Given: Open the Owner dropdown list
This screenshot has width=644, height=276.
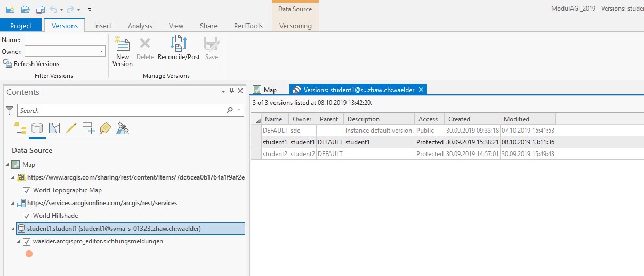Looking at the screenshot, I should pyautogui.click(x=101, y=52).
